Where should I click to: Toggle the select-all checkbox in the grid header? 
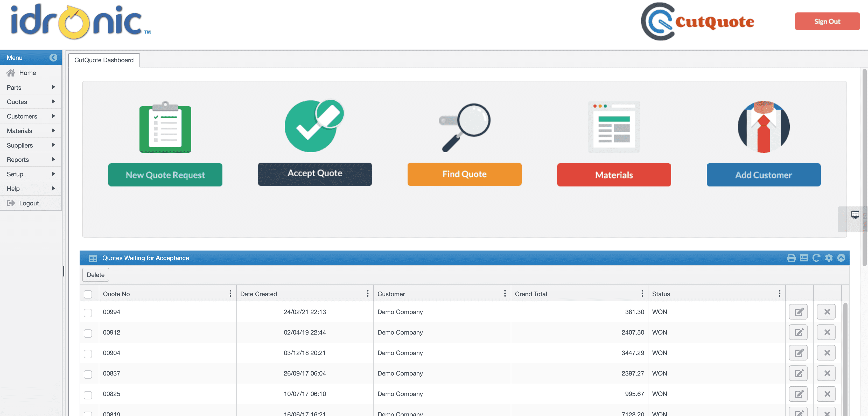88,294
